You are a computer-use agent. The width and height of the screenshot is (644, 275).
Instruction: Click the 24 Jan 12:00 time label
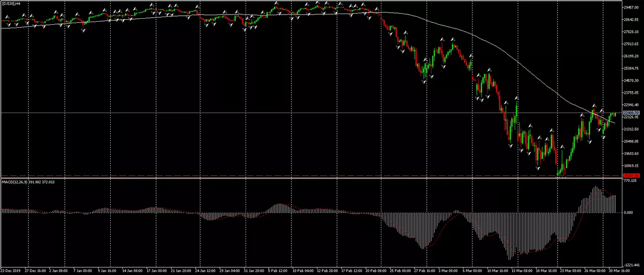pos(204,271)
